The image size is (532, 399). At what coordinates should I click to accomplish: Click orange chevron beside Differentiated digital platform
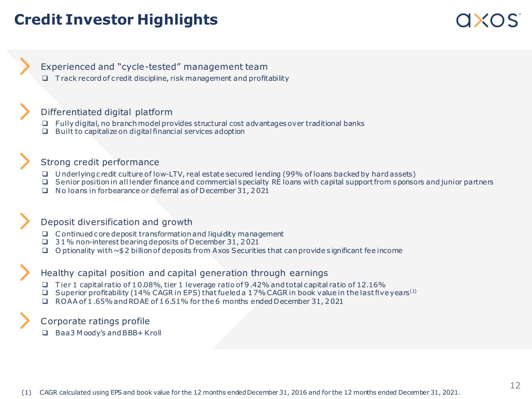point(25,112)
